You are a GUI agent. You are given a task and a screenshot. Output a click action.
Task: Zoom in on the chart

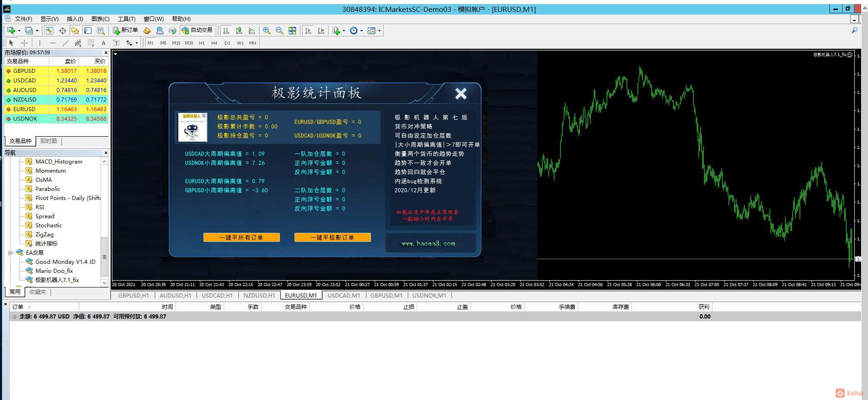(x=267, y=31)
